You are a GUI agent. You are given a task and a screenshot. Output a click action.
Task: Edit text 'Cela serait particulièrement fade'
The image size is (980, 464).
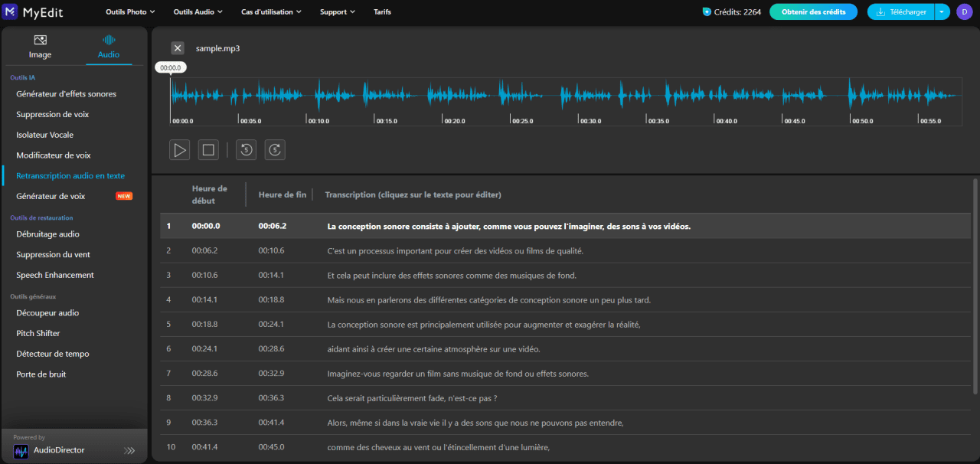pos(412,398)
